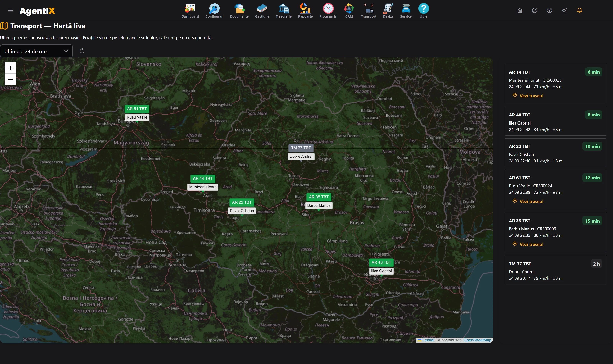Click the '12 min' badge
613x364 pixels.
[592, 178]
